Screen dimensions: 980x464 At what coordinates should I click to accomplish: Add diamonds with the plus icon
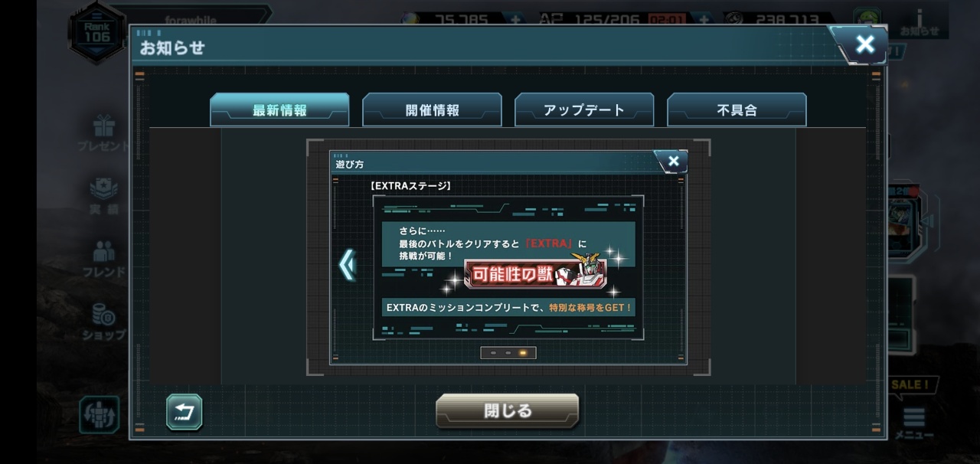(x=514, y=20)
